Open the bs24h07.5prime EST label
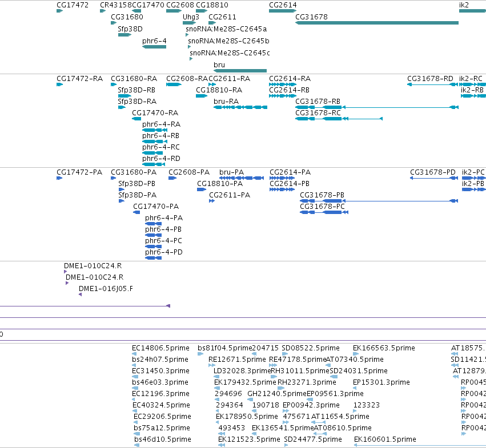The image size is (486, 448). 160,360
